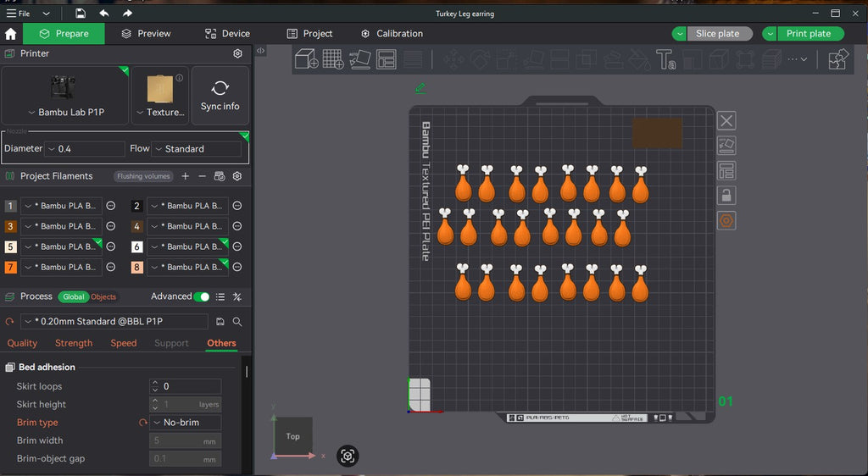Open nozzle Diameter dropdown
The width and height of the screenshot is (868, 476).
(x=85, y=149)
